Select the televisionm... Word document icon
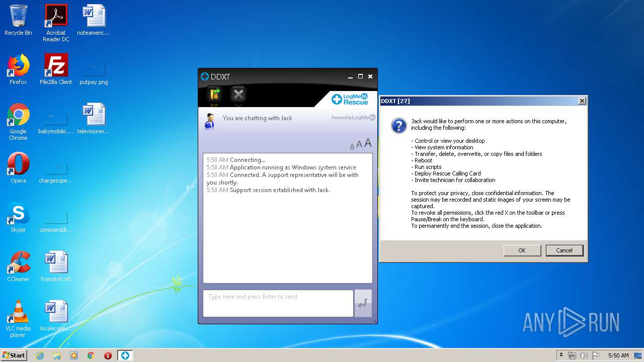This screenshot has width=644, height=362. pos(94,119)
